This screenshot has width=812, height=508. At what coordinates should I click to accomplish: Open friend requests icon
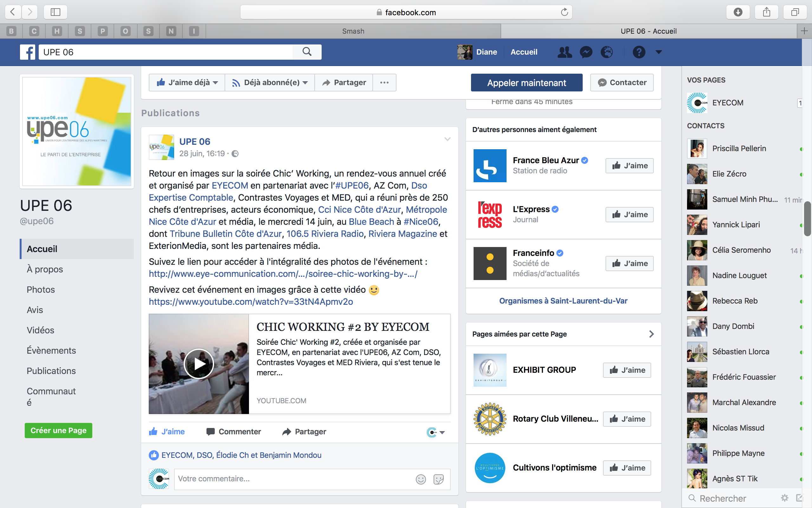point(565,52)
